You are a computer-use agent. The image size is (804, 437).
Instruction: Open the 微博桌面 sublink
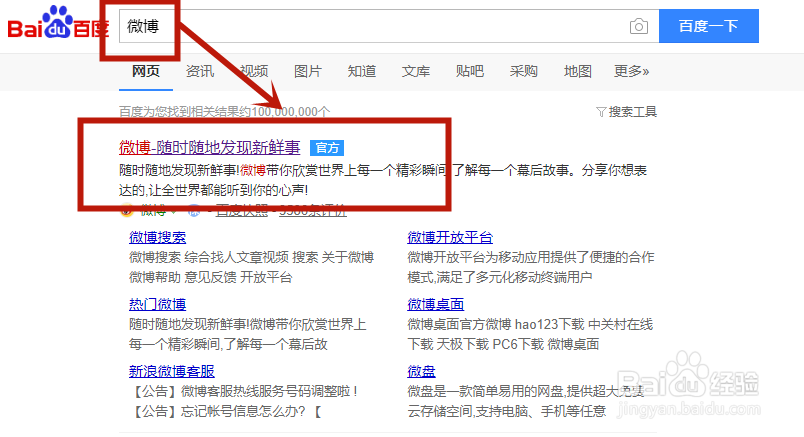(435, 304)
